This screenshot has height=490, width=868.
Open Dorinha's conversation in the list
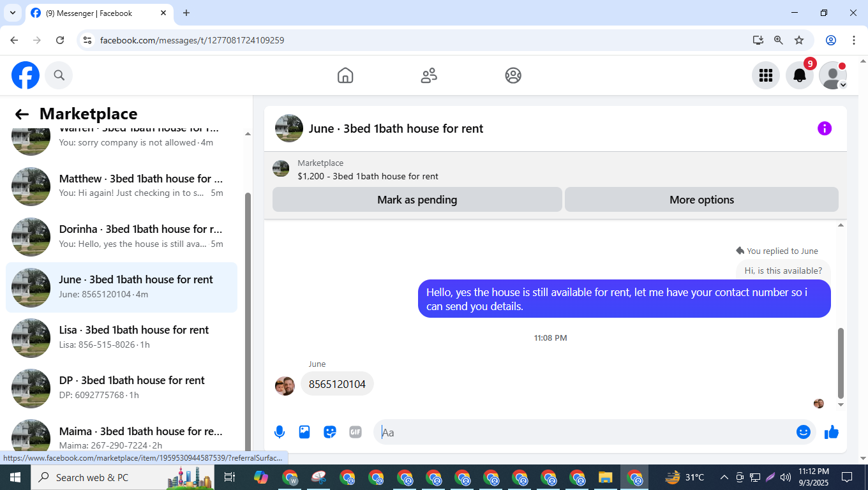coord(121,237)
